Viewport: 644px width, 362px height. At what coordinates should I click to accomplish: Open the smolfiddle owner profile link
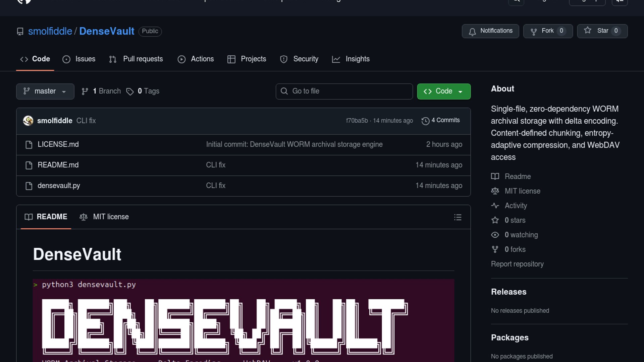coord(50,31)
